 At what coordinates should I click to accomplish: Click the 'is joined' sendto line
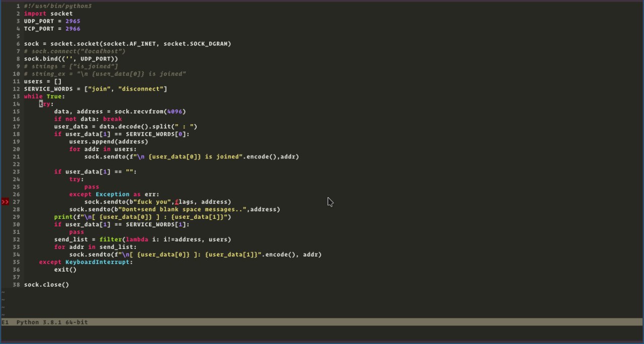[x=192, y=157]
